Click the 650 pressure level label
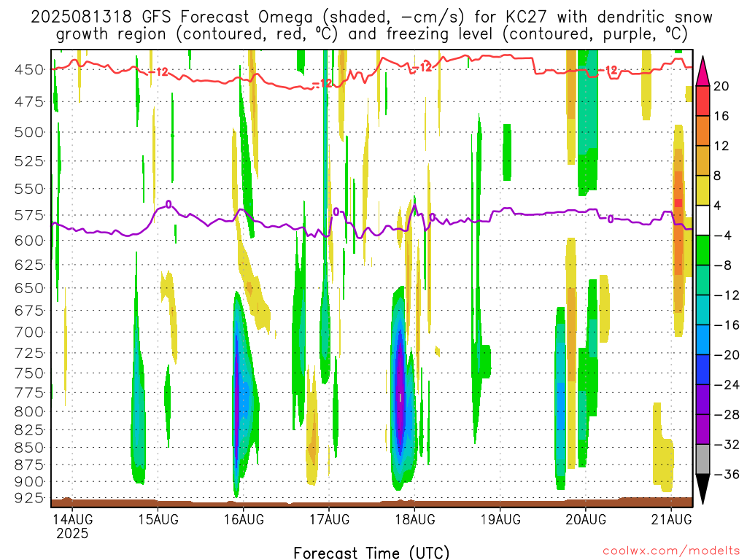 tap(29, 288)
